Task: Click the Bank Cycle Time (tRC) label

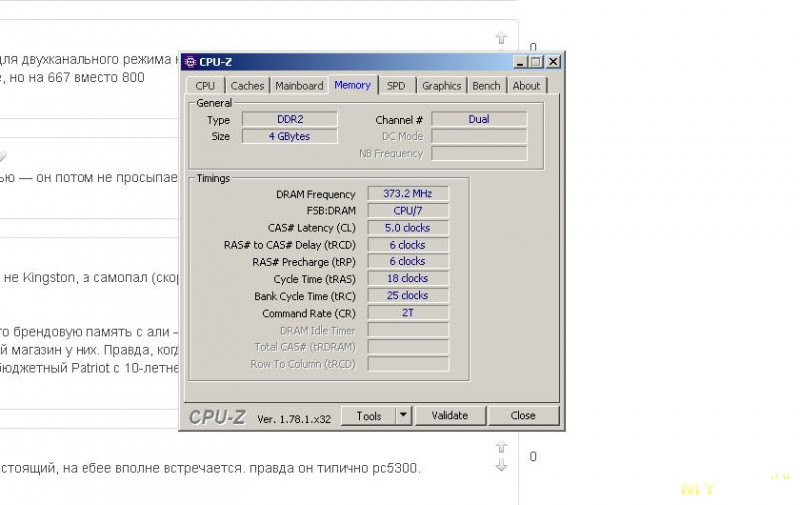Action: (305, 296)
